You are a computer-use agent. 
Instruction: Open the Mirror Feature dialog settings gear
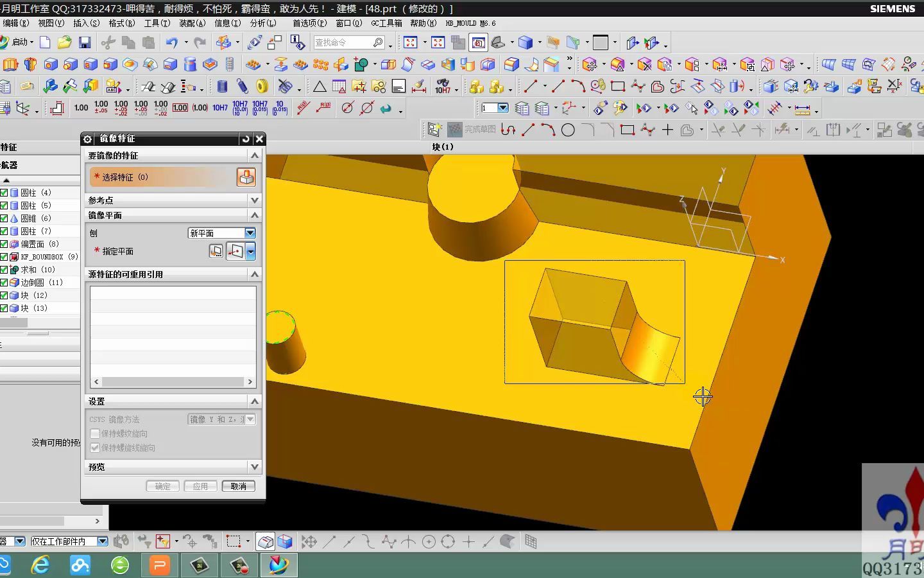[88, 139]
